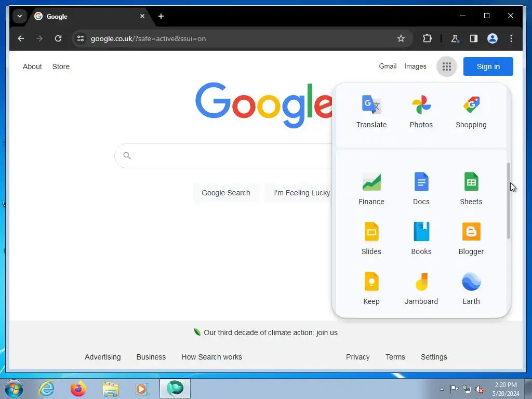Open the Terms footer link
532x399 pixels.
click(395, 357)
